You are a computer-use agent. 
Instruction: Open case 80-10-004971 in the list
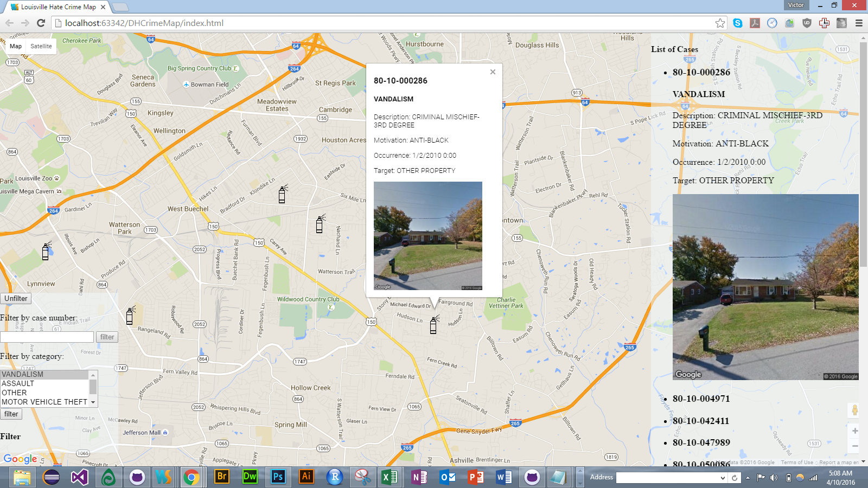tap(701, 399)
